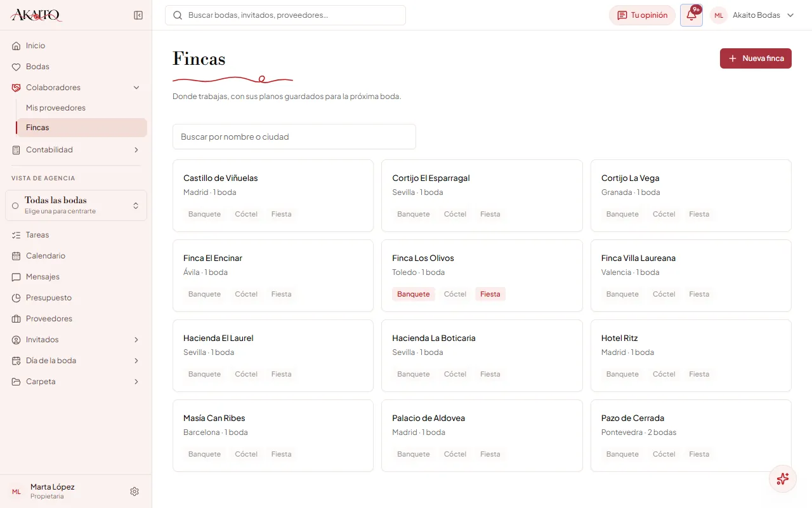Open the Palacio de Aldovea card
This screenshot has height=508, width=812.
tap(482, 436)
